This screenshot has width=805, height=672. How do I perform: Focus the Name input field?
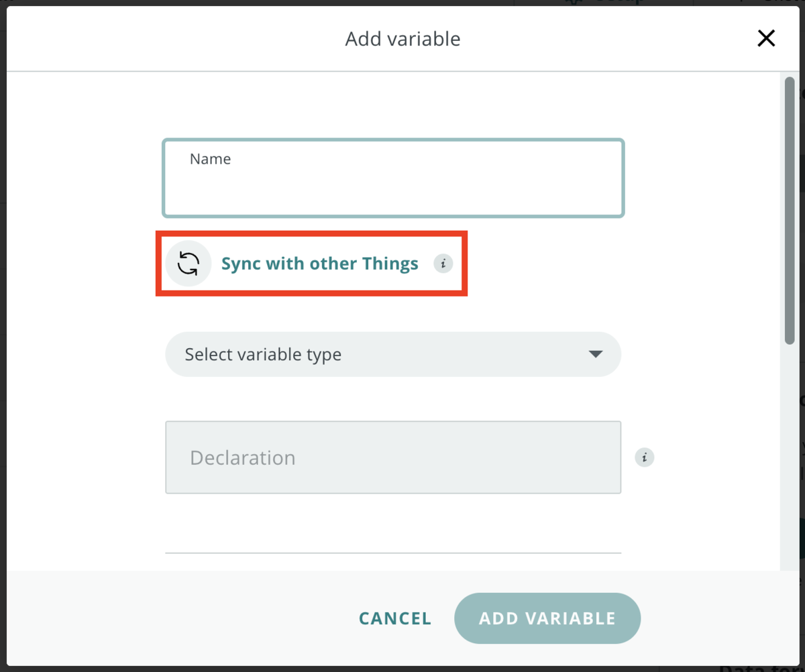point(393,191)
